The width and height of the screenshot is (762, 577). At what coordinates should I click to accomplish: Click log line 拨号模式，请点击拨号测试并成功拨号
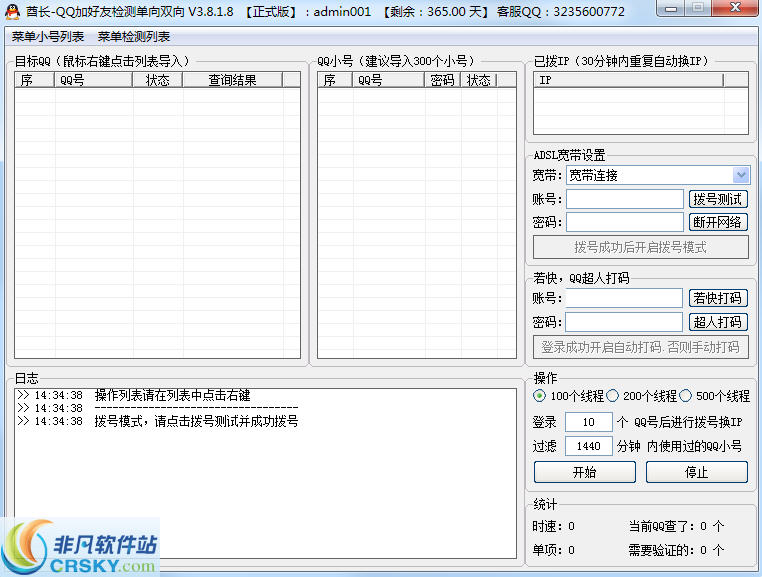pos(196,421)
